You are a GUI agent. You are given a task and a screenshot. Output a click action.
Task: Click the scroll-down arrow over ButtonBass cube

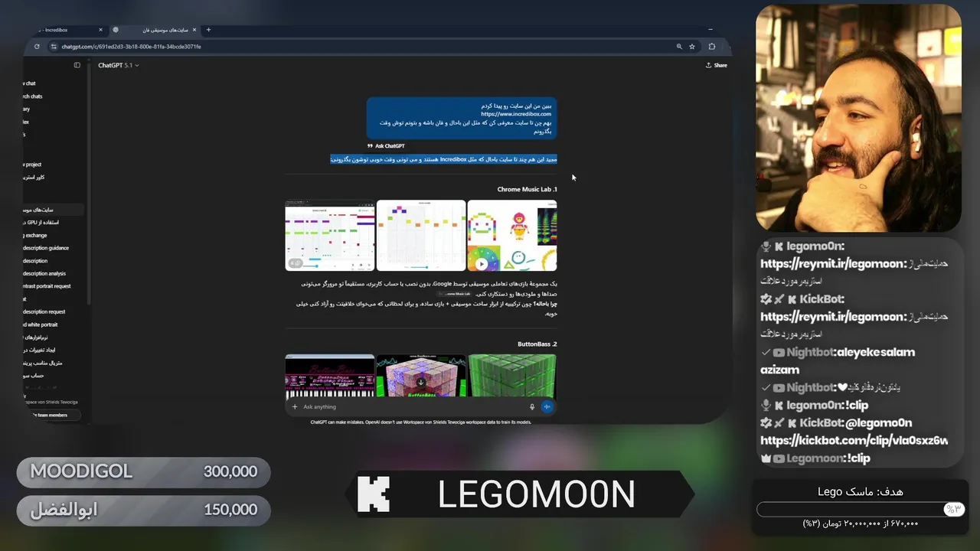click(421, 383)
